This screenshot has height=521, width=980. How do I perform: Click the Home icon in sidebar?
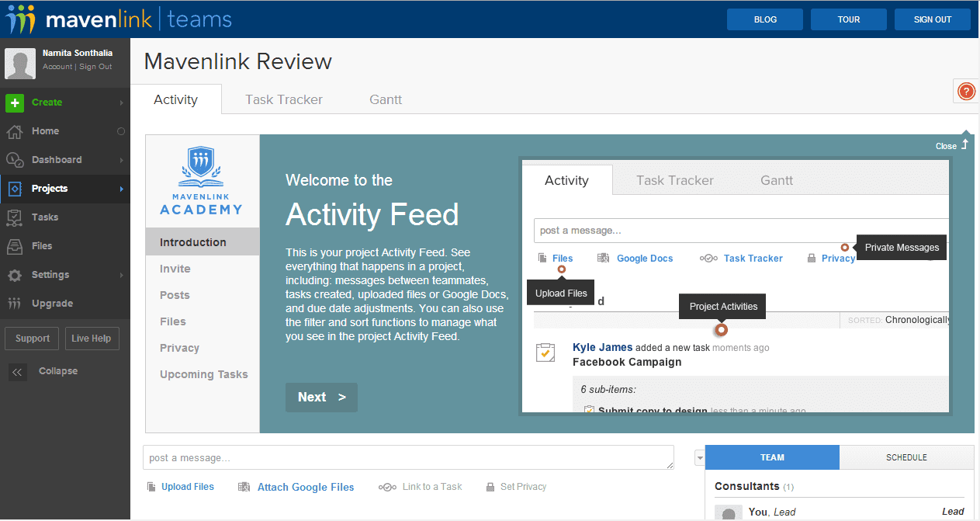coord(15,131)
